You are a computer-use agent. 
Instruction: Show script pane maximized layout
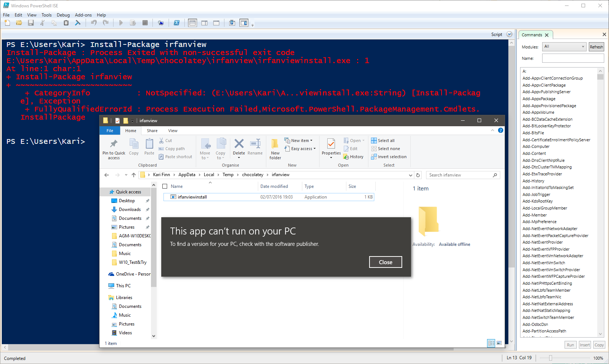(x=216, y=23)
